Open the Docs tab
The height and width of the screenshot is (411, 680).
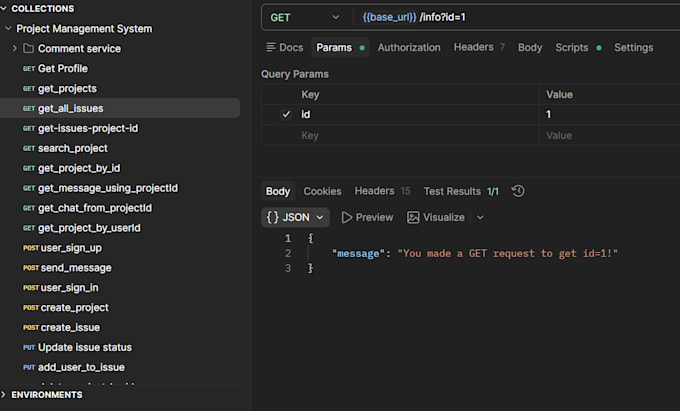click(284, 47)
